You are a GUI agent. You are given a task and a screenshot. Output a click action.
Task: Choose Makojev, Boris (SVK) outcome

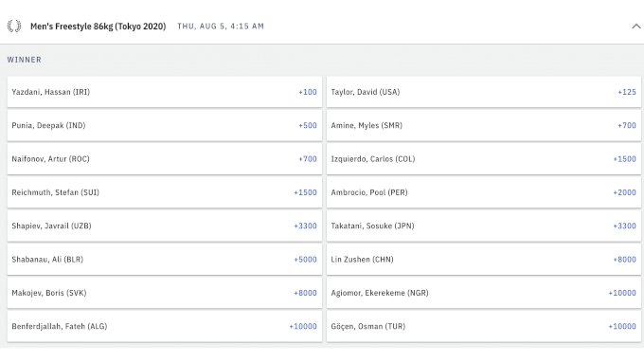coord(164,293)
